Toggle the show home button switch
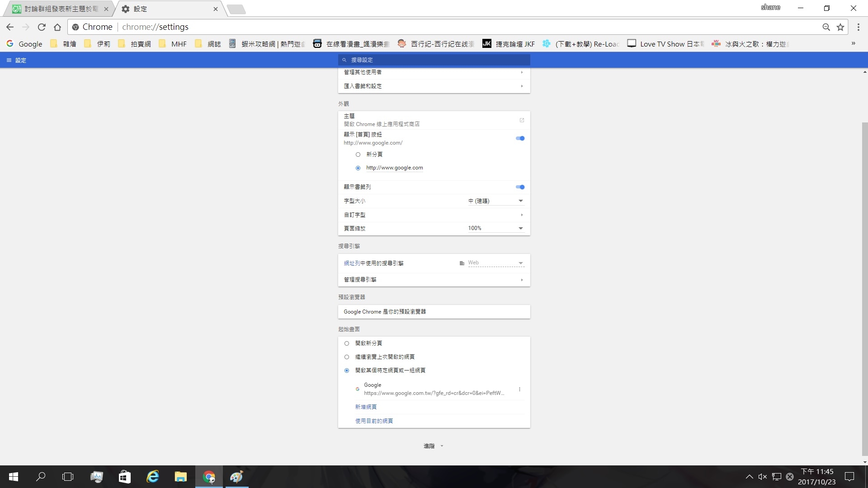The height and width of the screenshot is (488, 868). tap(520, 138)
